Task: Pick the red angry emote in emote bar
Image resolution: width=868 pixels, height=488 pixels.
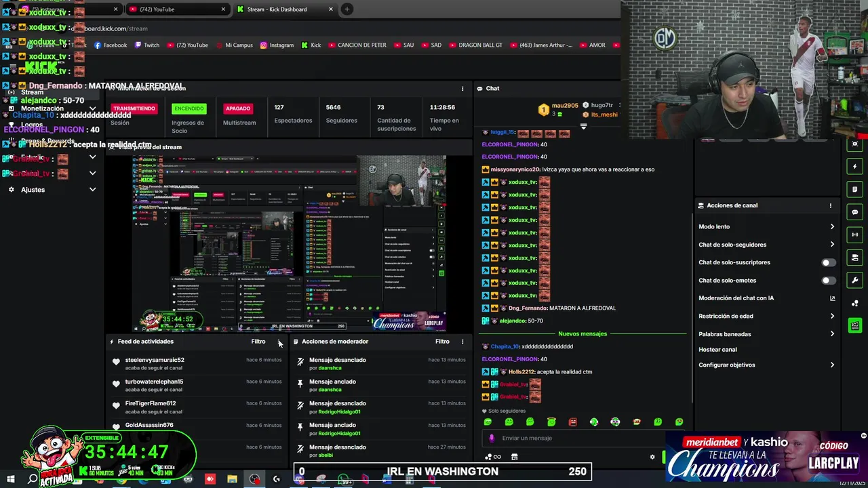Action: click(x=572, y=422)
